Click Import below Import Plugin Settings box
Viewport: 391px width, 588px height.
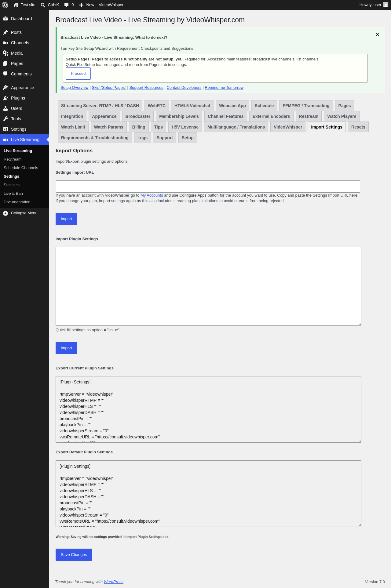[66, 348]
